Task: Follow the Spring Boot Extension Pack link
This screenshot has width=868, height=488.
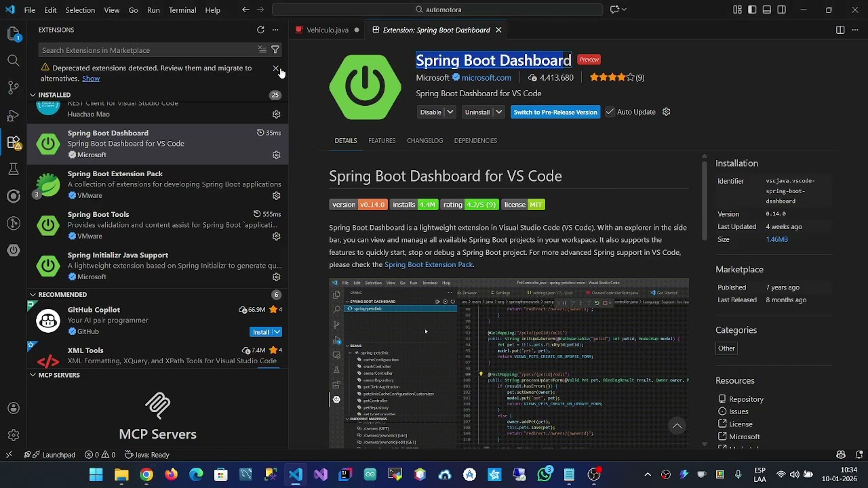Action: click(x=429, y=265)
